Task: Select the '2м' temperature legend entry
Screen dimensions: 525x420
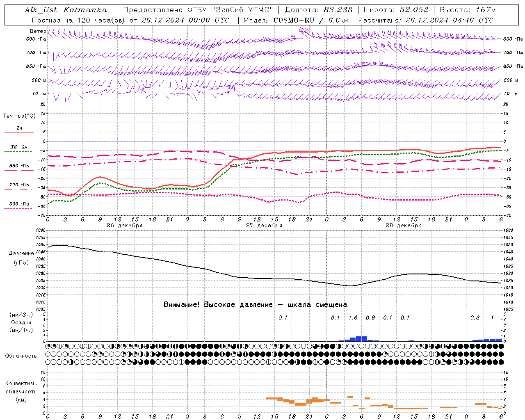Action: [x=19, y=128]
